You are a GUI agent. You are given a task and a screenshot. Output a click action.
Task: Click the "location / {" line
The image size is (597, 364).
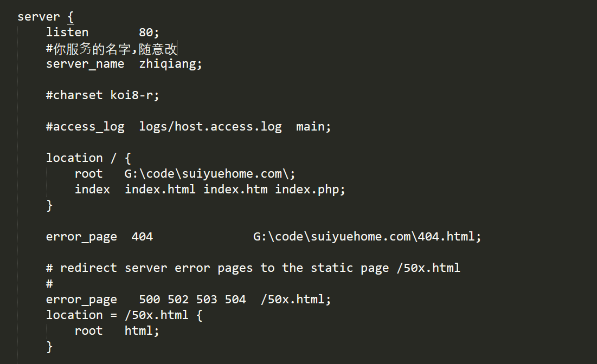coord(88,158)
